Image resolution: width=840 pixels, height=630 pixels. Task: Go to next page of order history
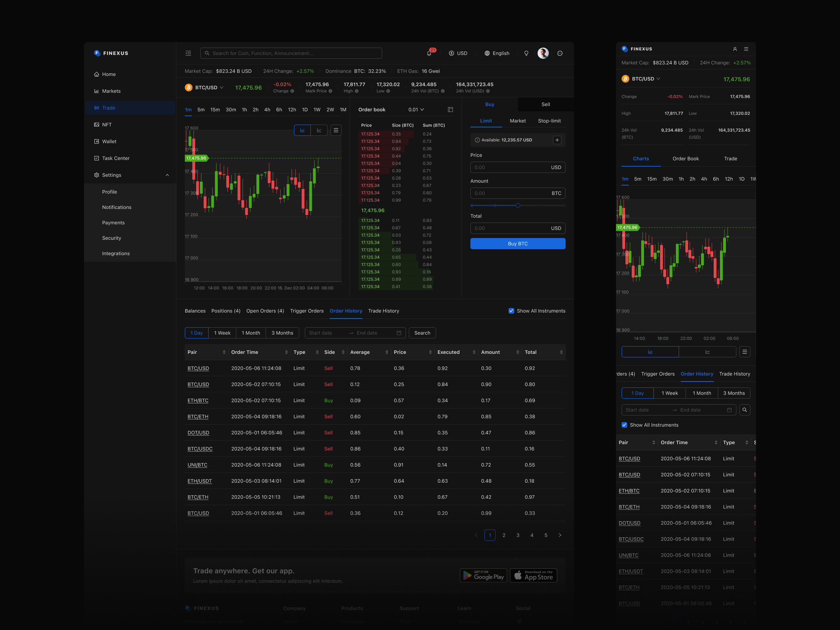click(x=560, y=535)
